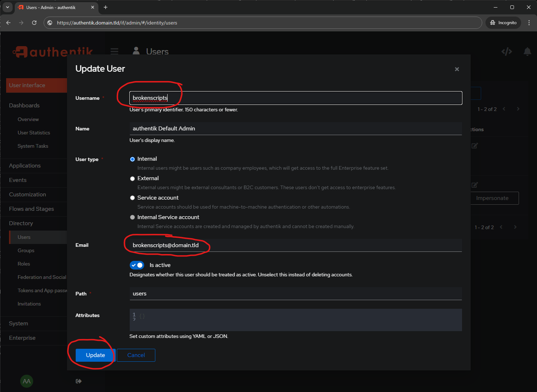Open Groups in sidebar
The width and height of the screenshot is (537, 392).
pyautogui.click(x=26, y=251)
